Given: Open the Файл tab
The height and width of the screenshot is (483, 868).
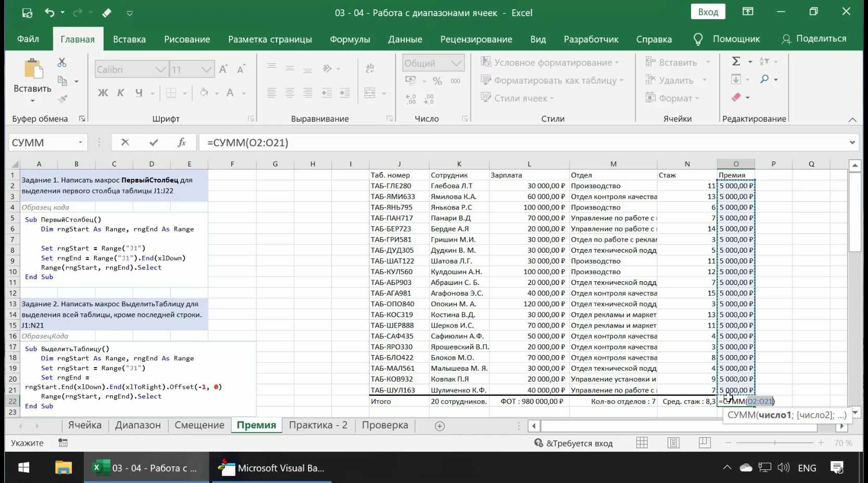Looking at the screenshot, I should tap(28, 39).
